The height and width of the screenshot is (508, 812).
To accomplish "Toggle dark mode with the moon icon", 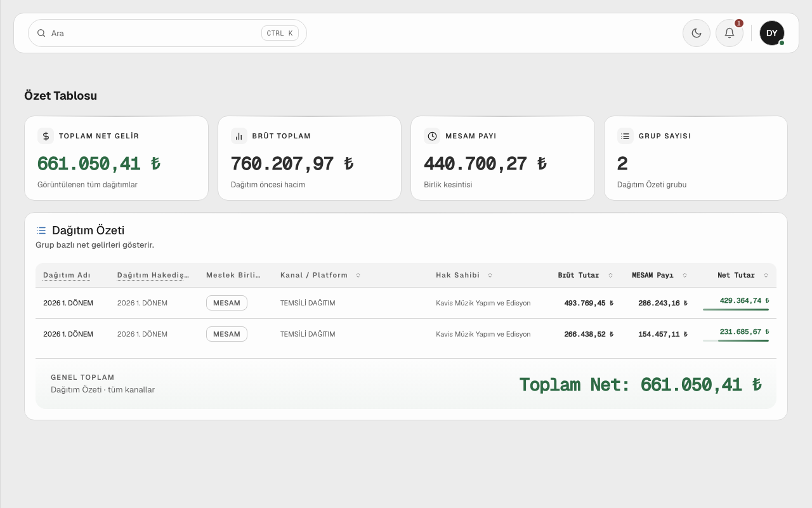I will pyautogui.click(x=697, y=33).
